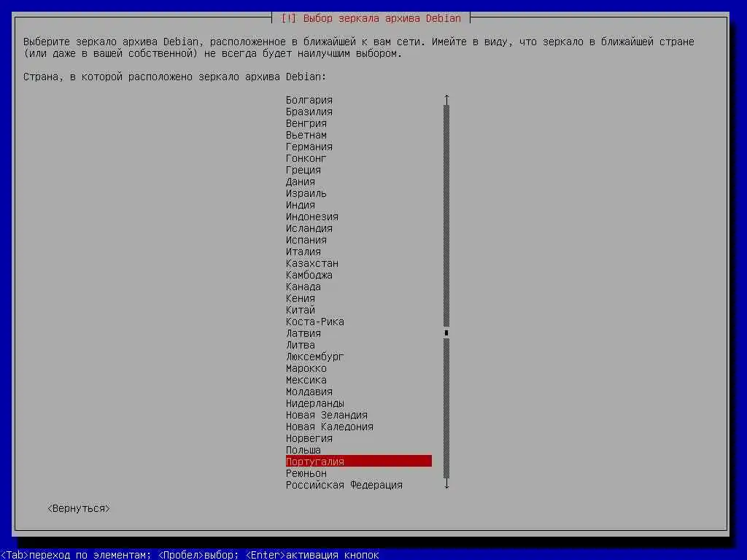Pick Российская Федерация mirror country
This screenshot has height=560, width=747.
[x=344, y=485]
